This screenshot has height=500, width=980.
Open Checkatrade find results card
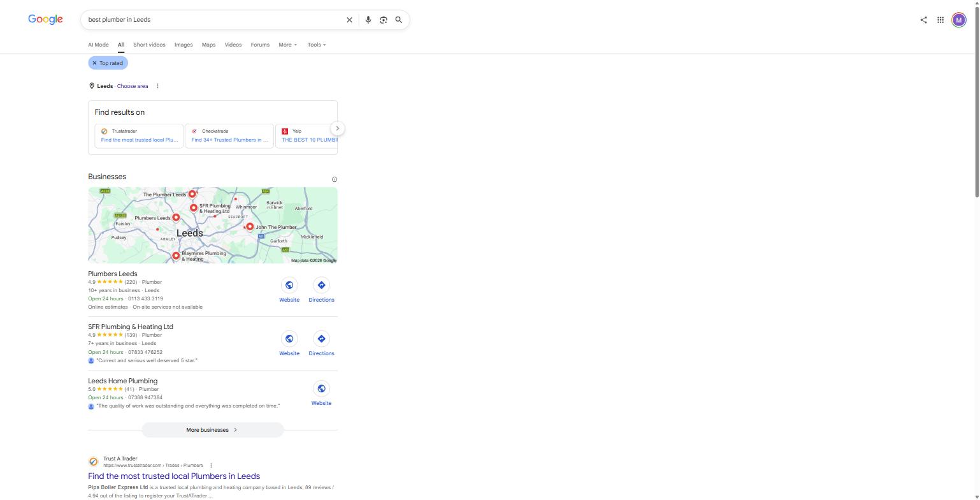point(229,136)
